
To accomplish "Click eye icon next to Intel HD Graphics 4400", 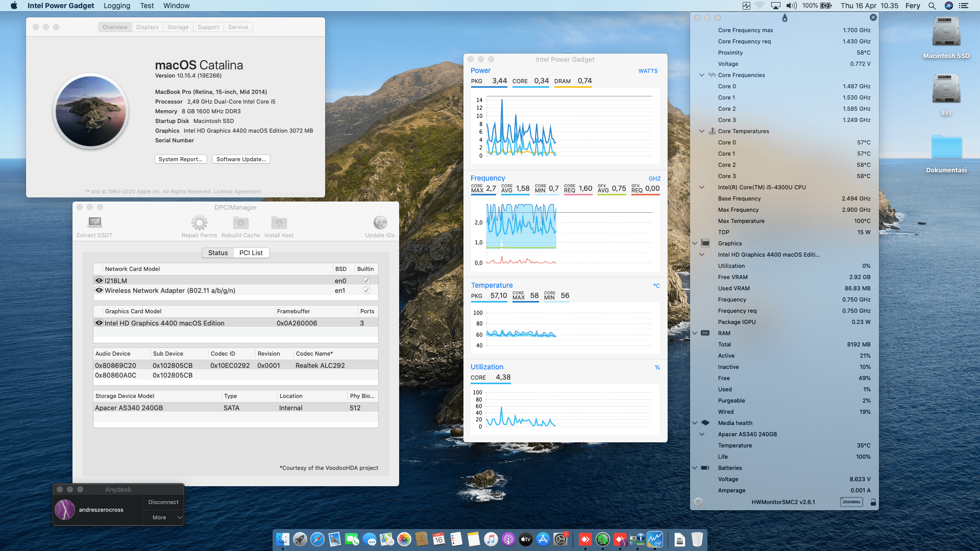I will [x=99, y=323].
